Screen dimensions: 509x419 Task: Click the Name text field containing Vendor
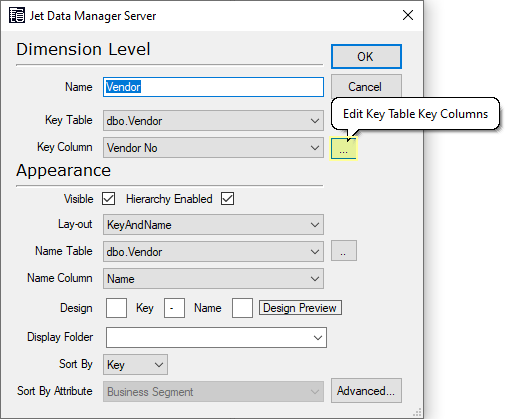click(x=213, y=87)
